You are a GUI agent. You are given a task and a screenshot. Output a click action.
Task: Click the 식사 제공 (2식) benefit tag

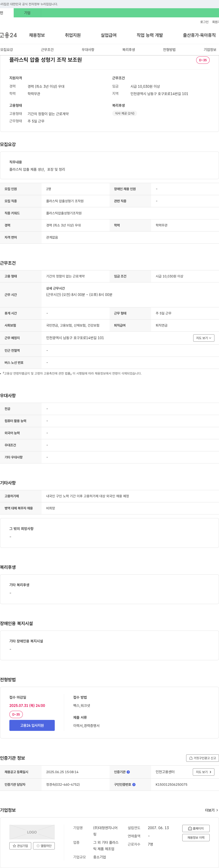pos(125,113)
